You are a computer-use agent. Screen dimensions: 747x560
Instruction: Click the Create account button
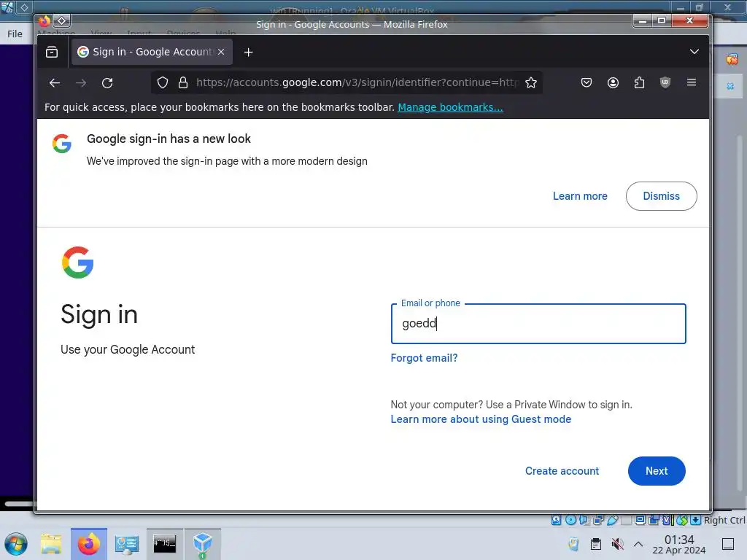562,471
